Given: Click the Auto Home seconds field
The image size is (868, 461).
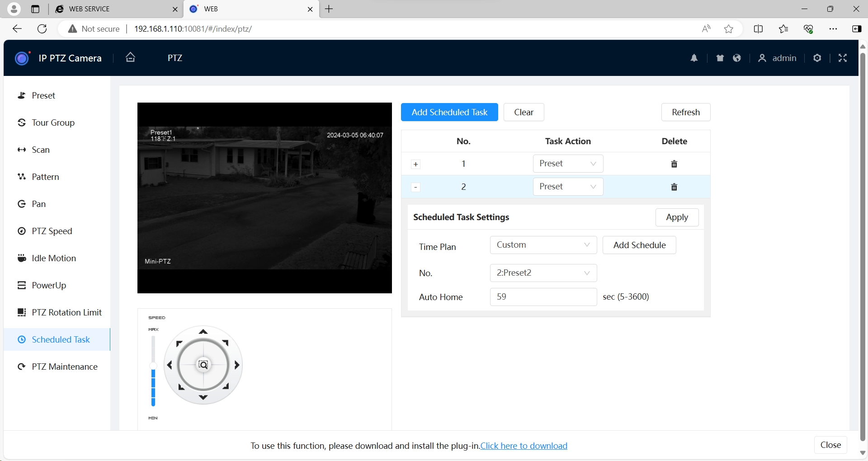Looking at the screenshot, I should (543, 297).
